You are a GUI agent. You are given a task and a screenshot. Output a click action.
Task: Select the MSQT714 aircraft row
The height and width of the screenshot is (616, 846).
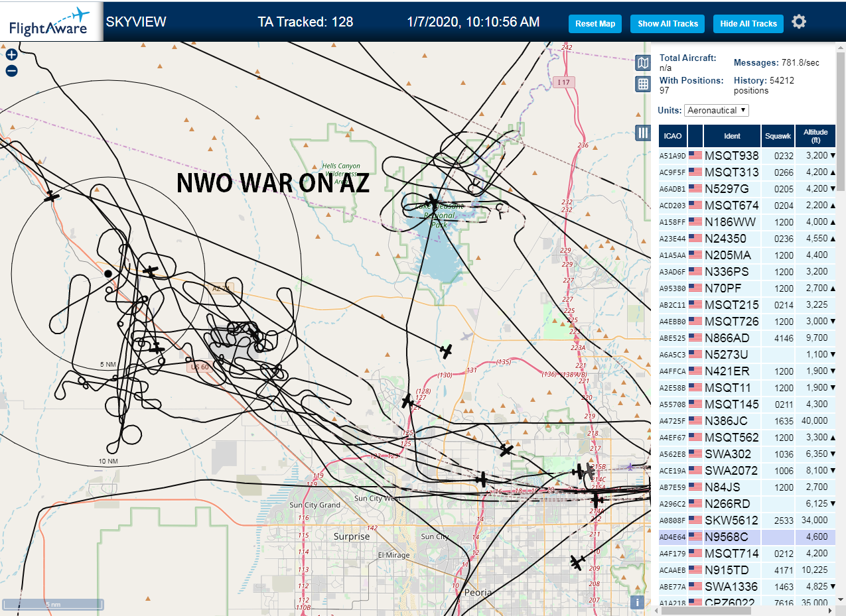pyautogui.click(x=748, y=554)
